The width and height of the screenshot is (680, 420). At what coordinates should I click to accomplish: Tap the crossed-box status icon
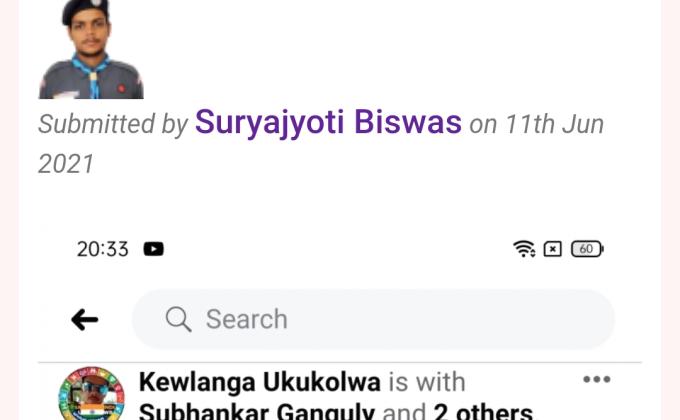pyautogui.click(x=552, y=249)
